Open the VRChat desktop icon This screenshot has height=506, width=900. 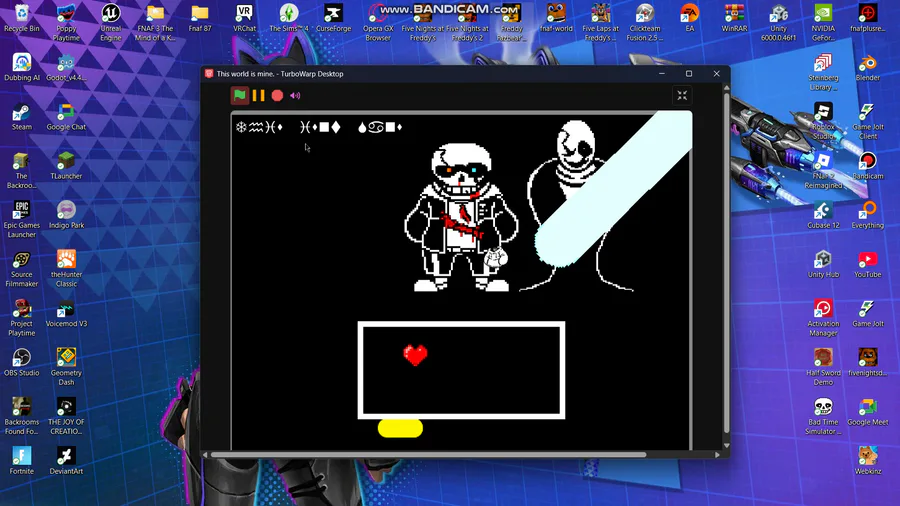click(x=245, y=18)
